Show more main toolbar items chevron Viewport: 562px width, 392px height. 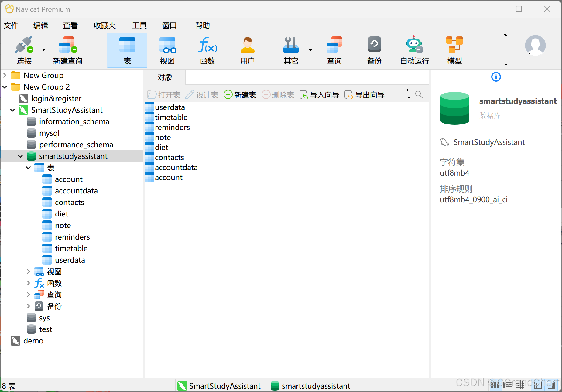click(x=506, y=36)
